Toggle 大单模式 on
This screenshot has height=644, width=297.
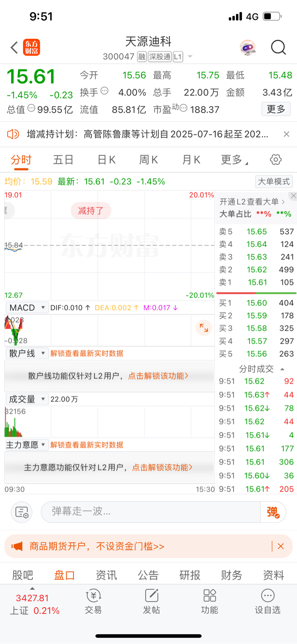(x=274, y=181)
